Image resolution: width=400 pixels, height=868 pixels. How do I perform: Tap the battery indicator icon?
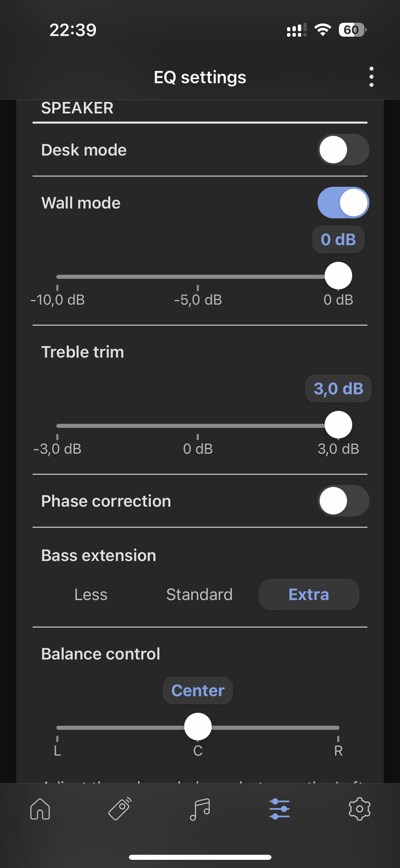pyautogui.click(x=352, y=30)
